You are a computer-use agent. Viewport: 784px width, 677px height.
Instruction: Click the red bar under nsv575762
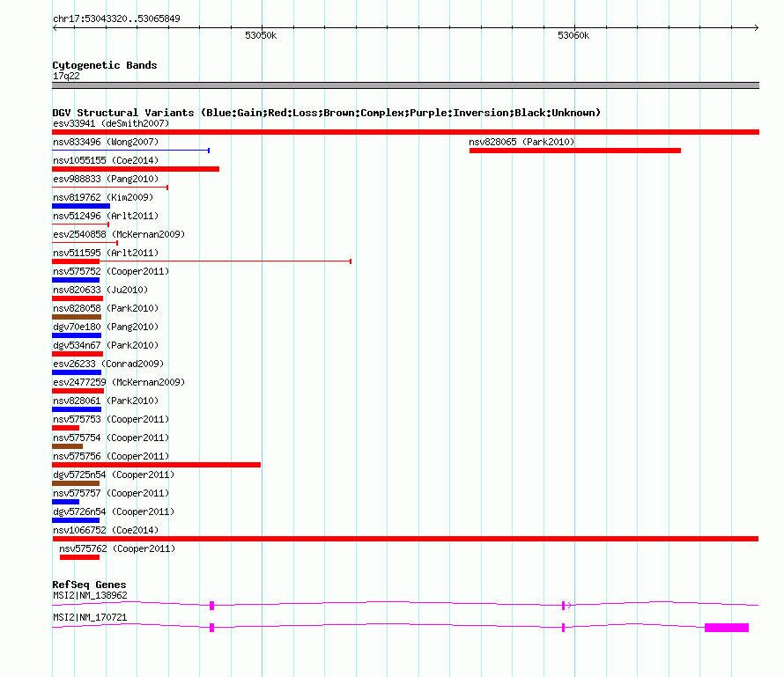(x=79, y=557)
